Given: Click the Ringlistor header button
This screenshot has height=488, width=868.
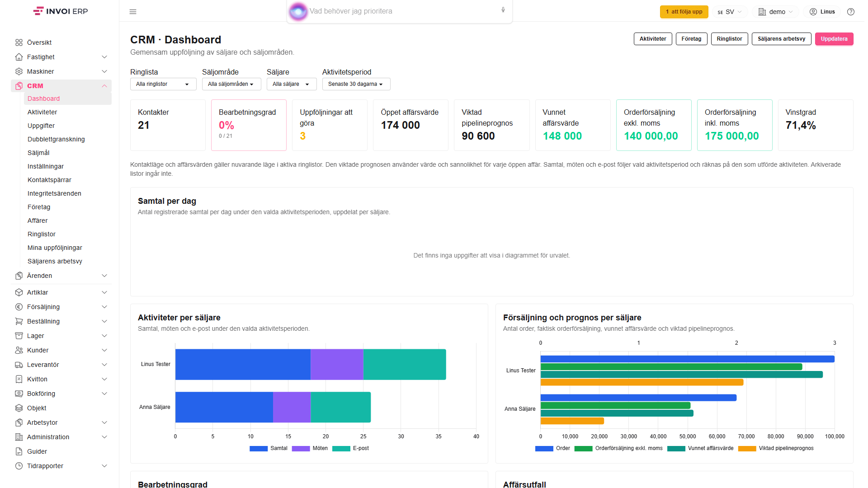Looking at the screenshot, I should pos(729,39).
